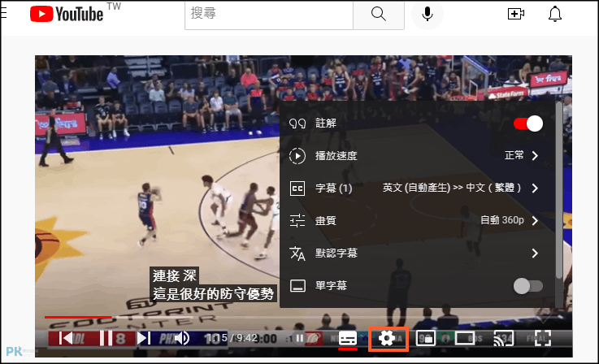Click the 英文 (自動產生) >> 中文 value text
The width and height of the screenshot is (599, 364).
(x=452, y=188)
